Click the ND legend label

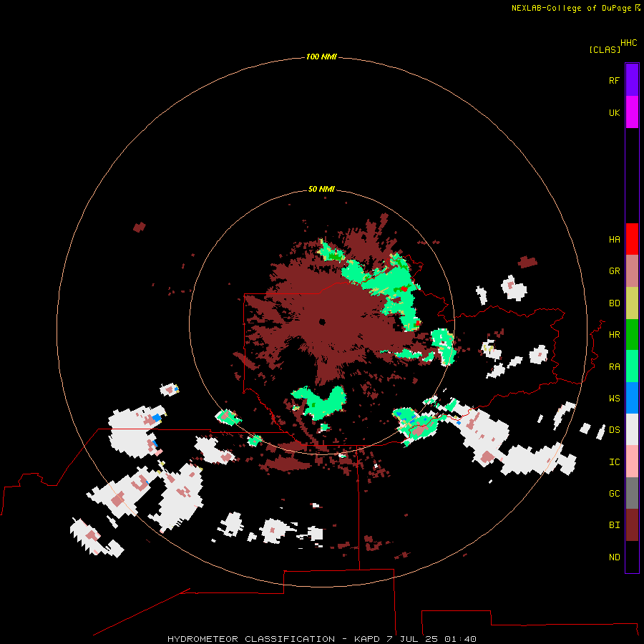(x=614, y=557)
